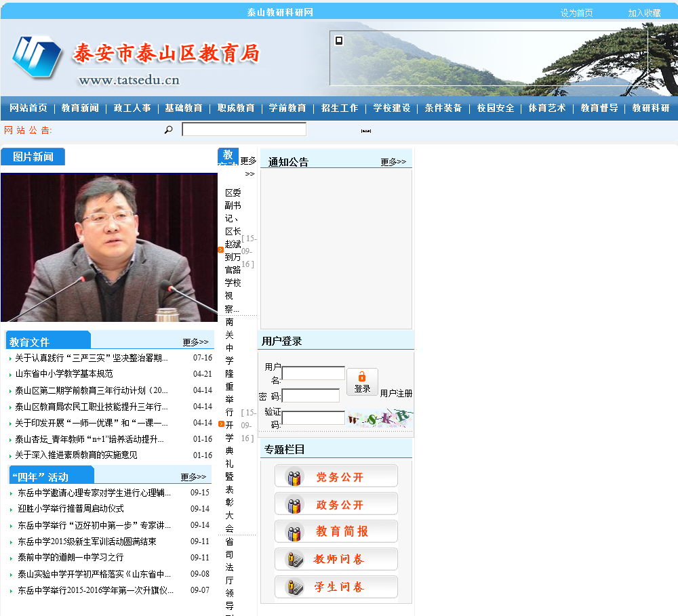Open the 学生问卷 button

336,587
